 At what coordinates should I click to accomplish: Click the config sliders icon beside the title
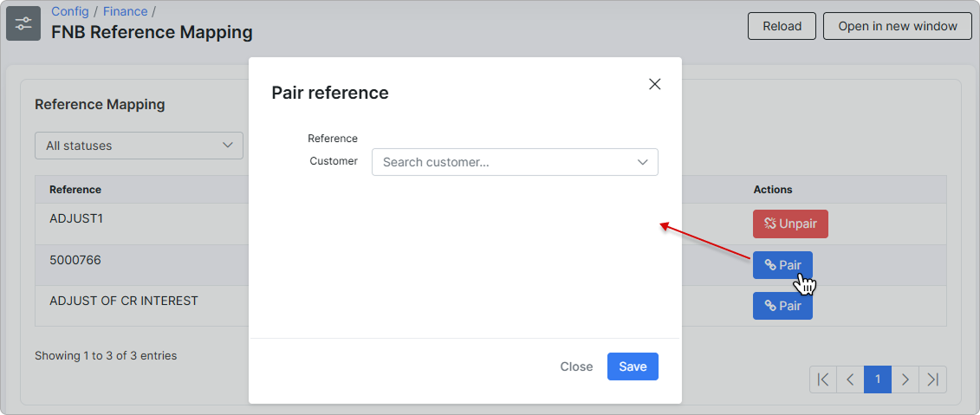click(23, 23)
